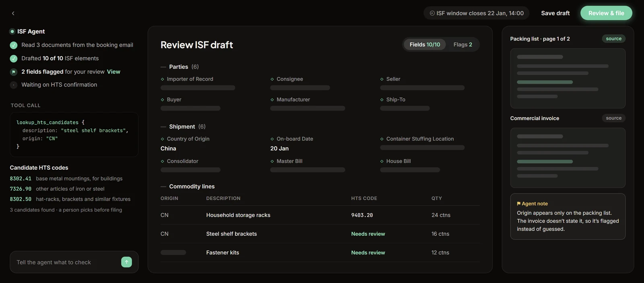Click the HTS code 9403.20 cell
644x283 pixels.
[x=362, y=215]
